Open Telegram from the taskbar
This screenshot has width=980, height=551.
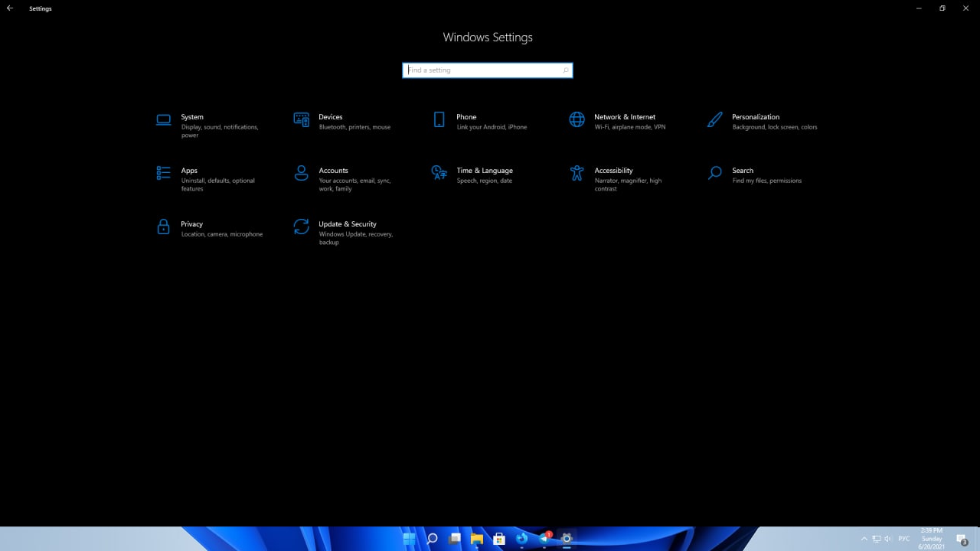(x=544, y=539)
